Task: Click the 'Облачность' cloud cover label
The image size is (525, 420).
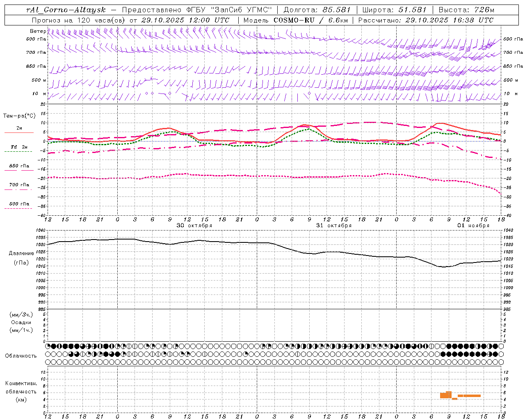Action: (21, 356)
